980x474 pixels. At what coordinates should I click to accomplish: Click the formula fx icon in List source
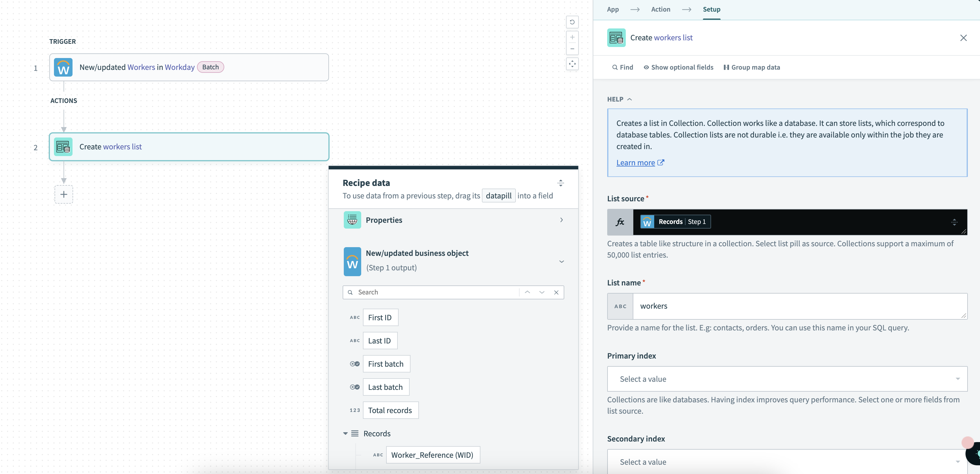pos(620,222)
